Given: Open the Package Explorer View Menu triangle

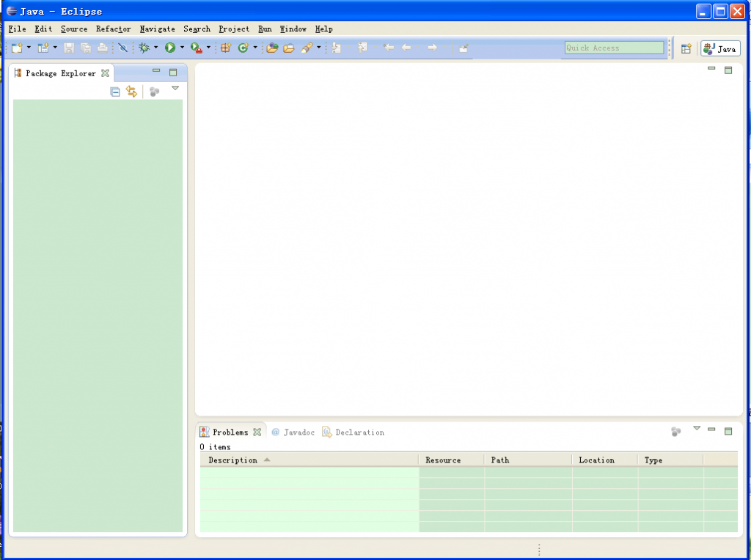Looking at the screenshot, I should 175,89.
